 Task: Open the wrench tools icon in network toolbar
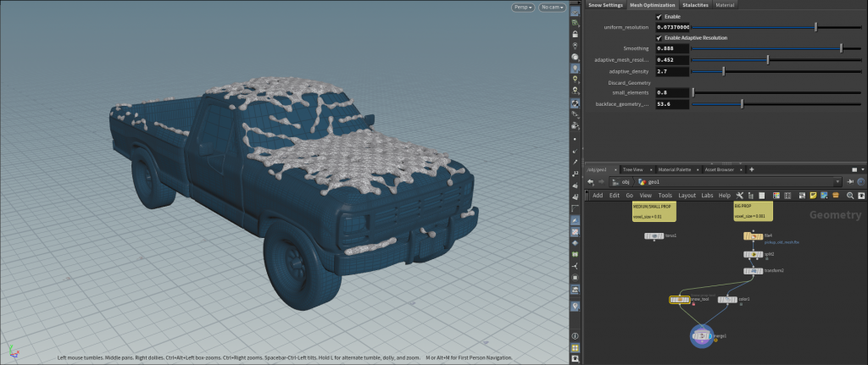tap(739, 196)
